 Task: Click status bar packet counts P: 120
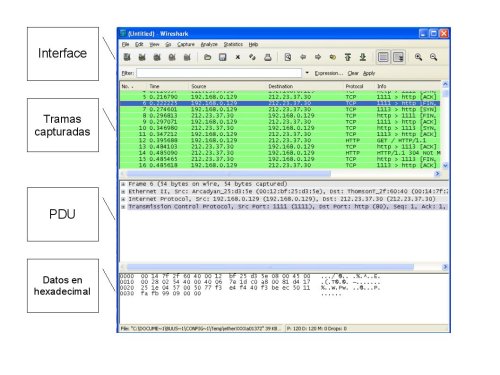pos(317,329)
